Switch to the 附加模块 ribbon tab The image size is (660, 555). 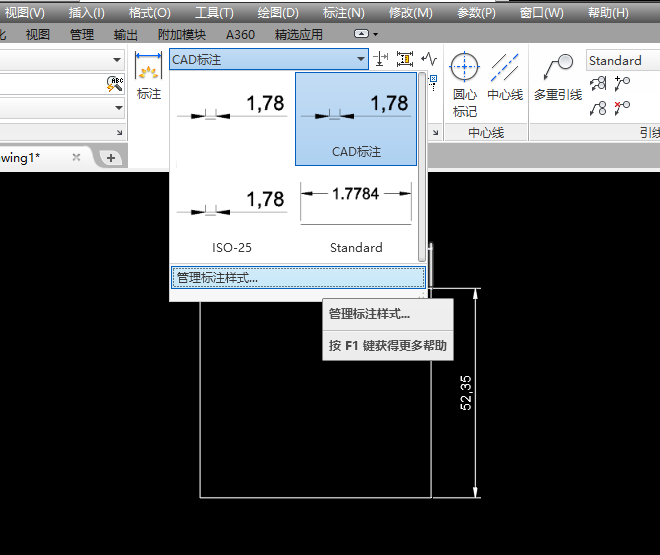(181, 35)
